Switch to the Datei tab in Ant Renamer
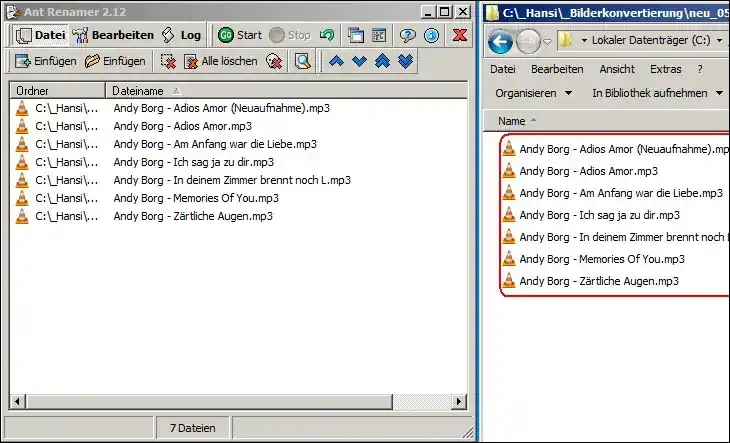Screen dimensions: 730x443 coord(40,35)
